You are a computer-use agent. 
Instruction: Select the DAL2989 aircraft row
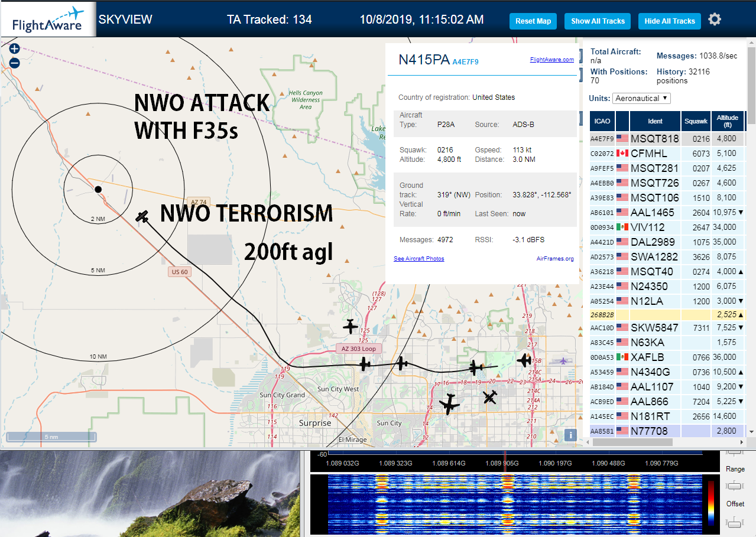(667, 242)
